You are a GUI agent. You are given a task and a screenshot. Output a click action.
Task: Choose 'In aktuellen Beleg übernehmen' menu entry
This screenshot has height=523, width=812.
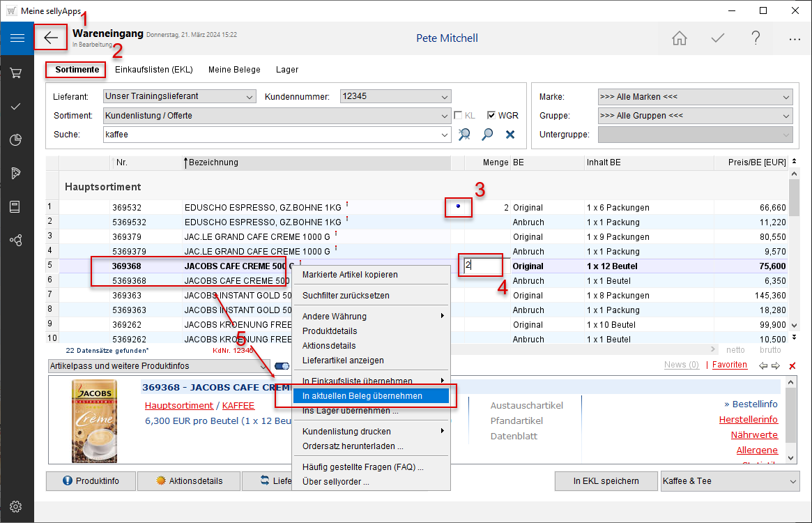click(x=362, y=395)
